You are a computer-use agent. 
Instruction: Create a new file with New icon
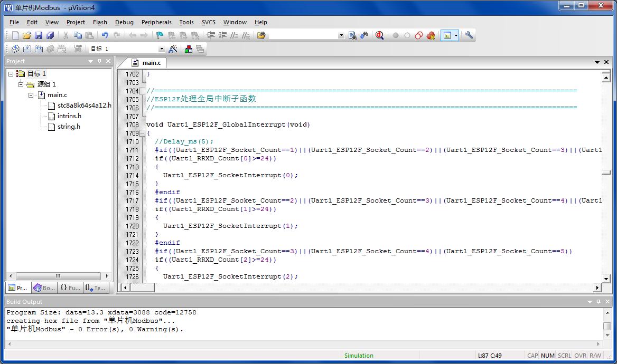point(15,35)
